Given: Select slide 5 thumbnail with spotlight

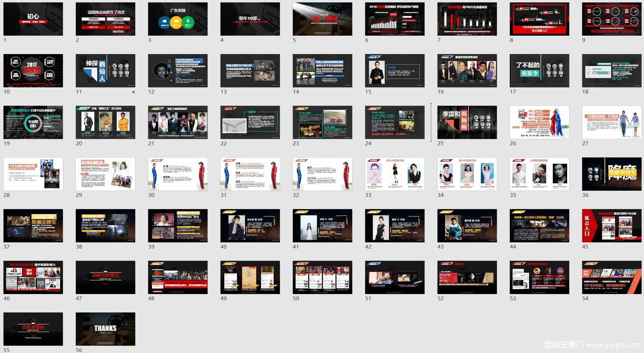Looking at the screenshot, I should 323,19.
